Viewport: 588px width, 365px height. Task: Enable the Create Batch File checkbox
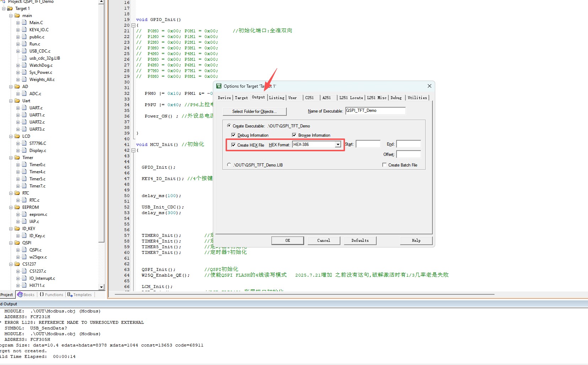[x=384, y=165]
